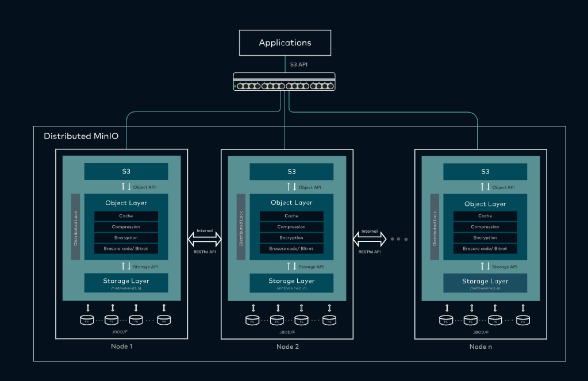Viewport: 588px width, 381px height.
Task: Click the "Node 1" label
Action: point(121,347)
